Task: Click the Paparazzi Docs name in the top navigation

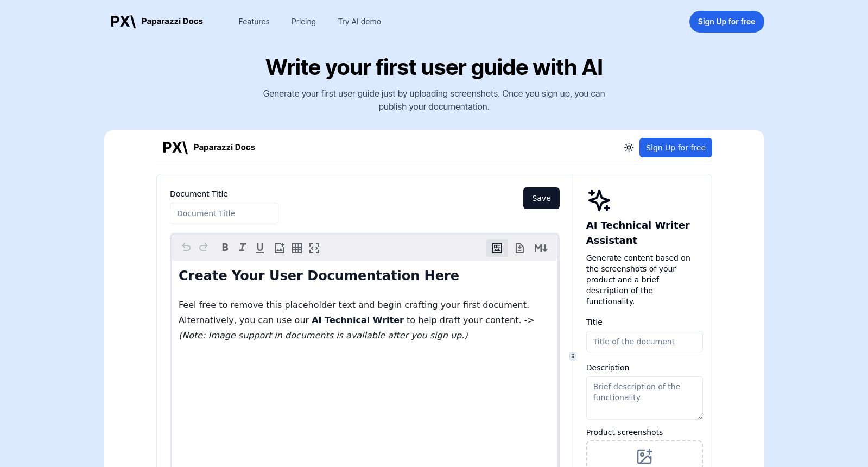Action: click(x=172, y=21)
